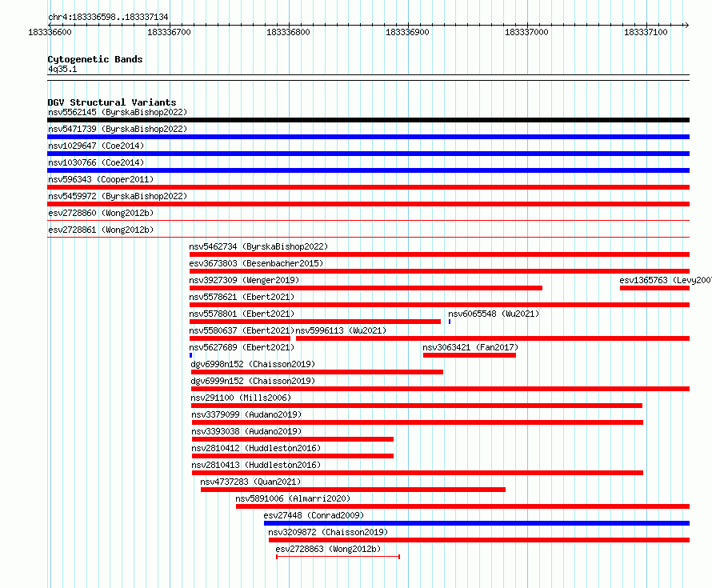This screenshot has width=712, height=588.
Task: Click the esv1365763 (Levy2007) label
Action: pos(666,280)
